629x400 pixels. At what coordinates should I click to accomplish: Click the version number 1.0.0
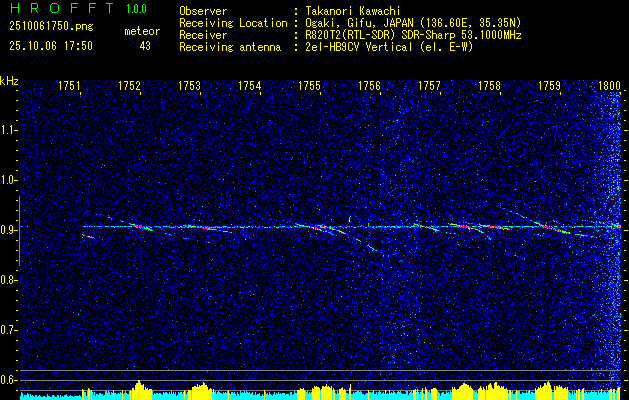(136, 9)
